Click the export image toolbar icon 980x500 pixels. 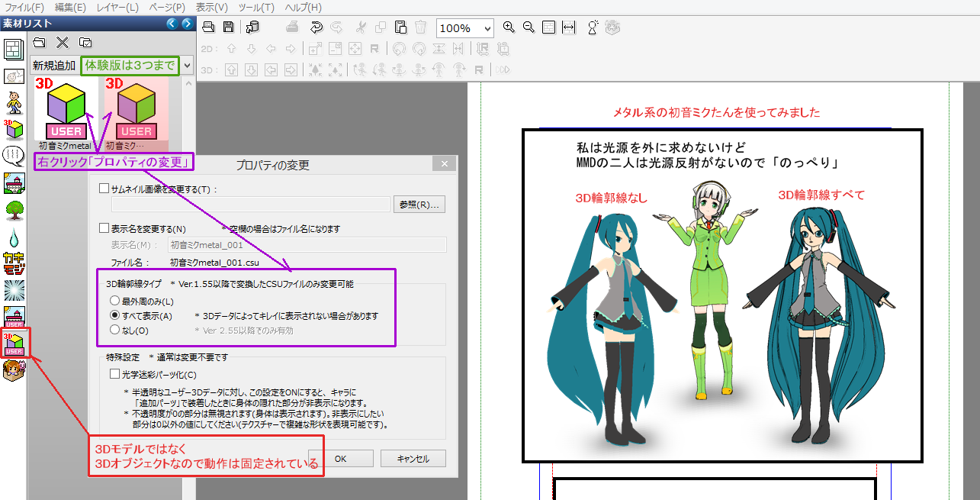click(253, 28)
